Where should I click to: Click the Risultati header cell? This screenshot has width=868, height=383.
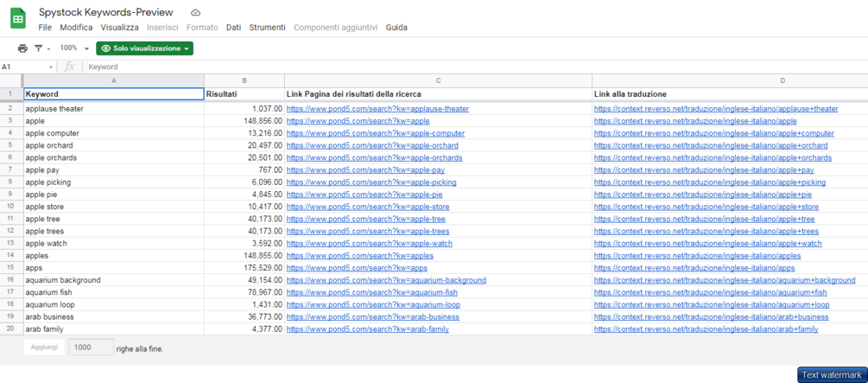click(x=244, y=94)
